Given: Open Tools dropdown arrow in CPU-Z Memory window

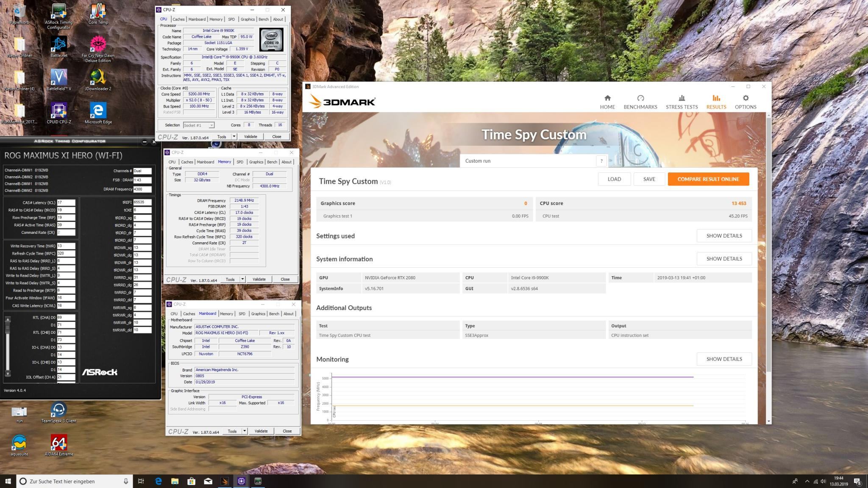Looking at the screenshot, I should [x=242, y=279].
